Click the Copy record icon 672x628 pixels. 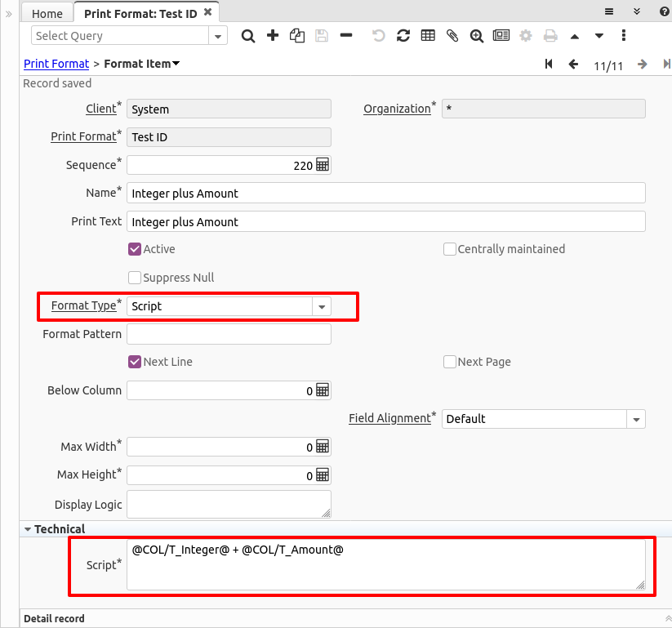pyautogui.click(x=297, y=36)
